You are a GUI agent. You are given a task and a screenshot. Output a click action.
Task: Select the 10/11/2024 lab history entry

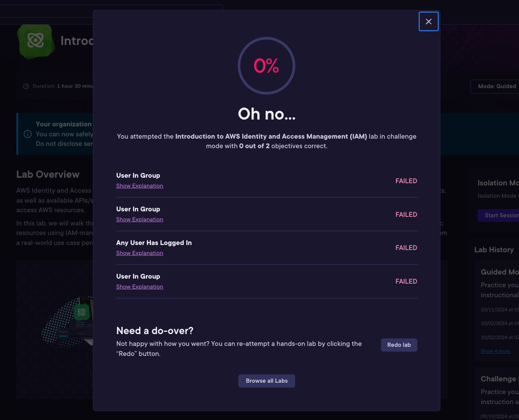(499, 310)
